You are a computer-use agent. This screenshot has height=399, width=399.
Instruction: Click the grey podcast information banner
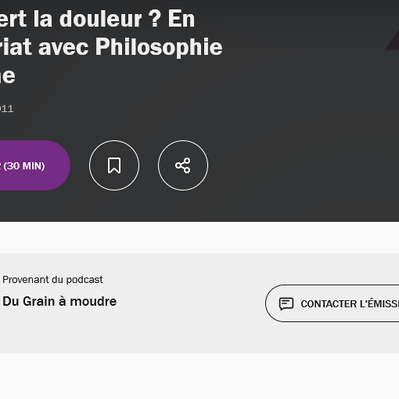coord(199,303)
